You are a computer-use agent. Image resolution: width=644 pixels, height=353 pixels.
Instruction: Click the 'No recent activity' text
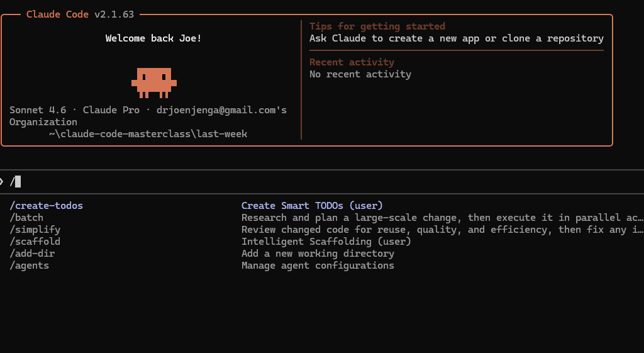tap(360, 74)
